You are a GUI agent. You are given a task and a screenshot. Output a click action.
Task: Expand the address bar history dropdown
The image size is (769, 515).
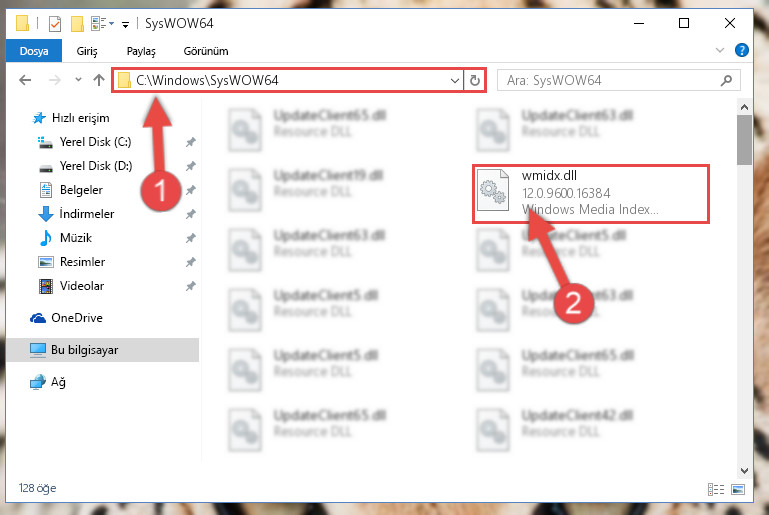455,80
